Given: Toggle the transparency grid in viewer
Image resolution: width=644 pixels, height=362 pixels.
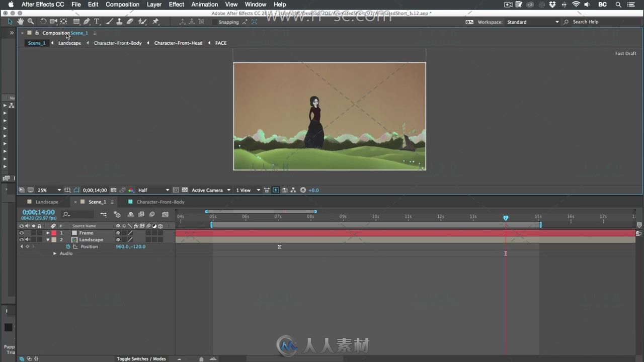Looking at the screenshot, I should (185, 190).
